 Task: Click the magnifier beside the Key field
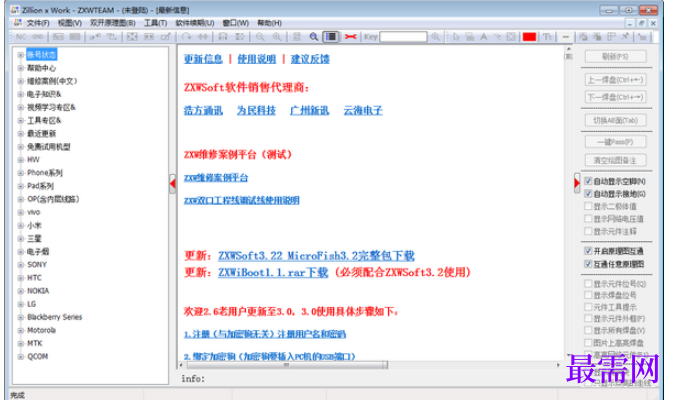pos(435,37)
